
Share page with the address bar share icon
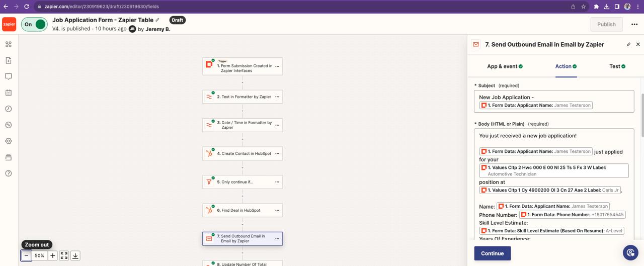[x=573, y=7]
